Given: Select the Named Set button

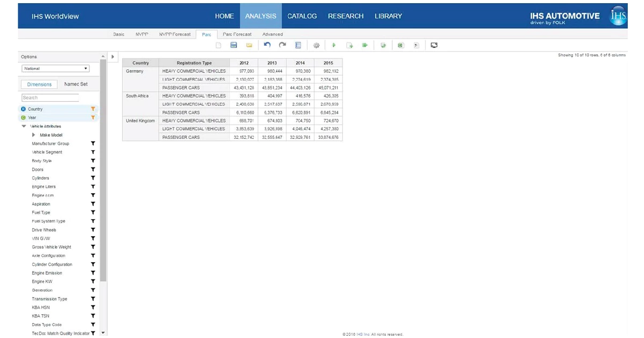Looking at the screenshot, I should [x=75, y=84].
